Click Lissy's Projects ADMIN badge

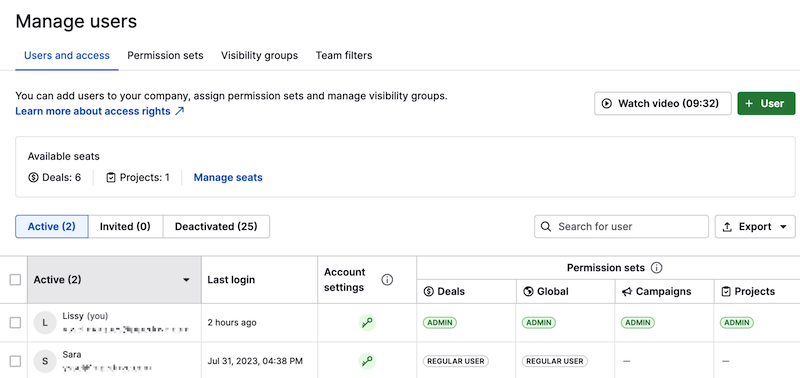pyautogui.click(x=737, y=322)
